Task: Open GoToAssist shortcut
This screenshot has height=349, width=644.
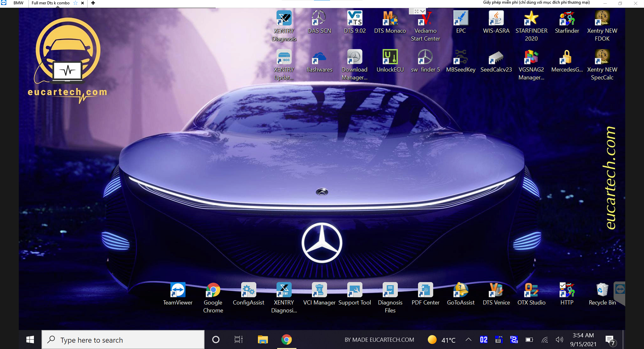Action: point(461,294)
